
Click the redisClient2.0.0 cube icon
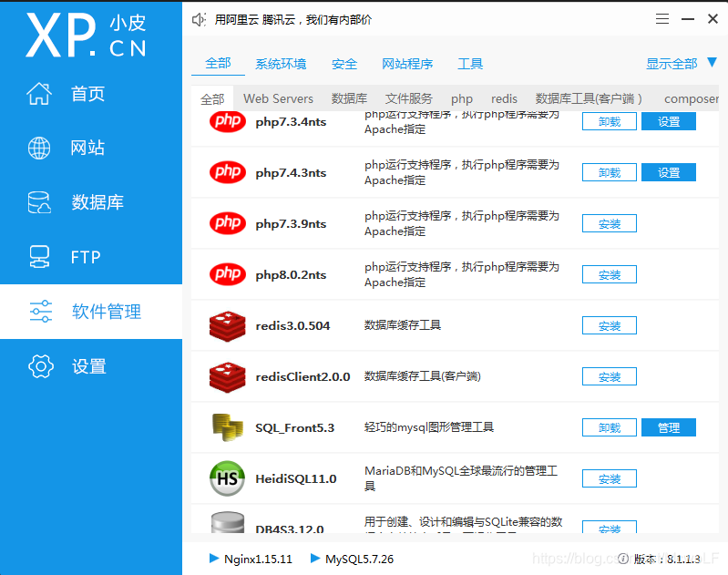(228, 377)
